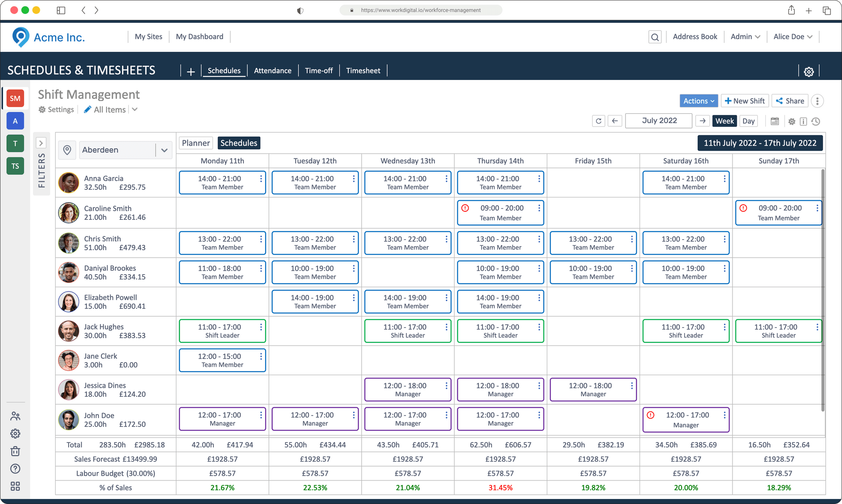Switch the planner to Day view
The image size is (842, 504).
pos(749,121)
